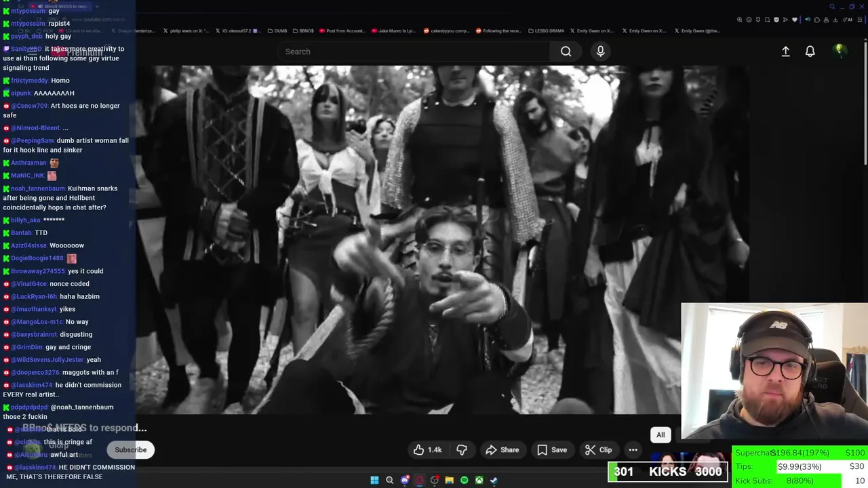Open more actions three-dot menu
This screenshot has width=868, height=488.
coord(633,450)
